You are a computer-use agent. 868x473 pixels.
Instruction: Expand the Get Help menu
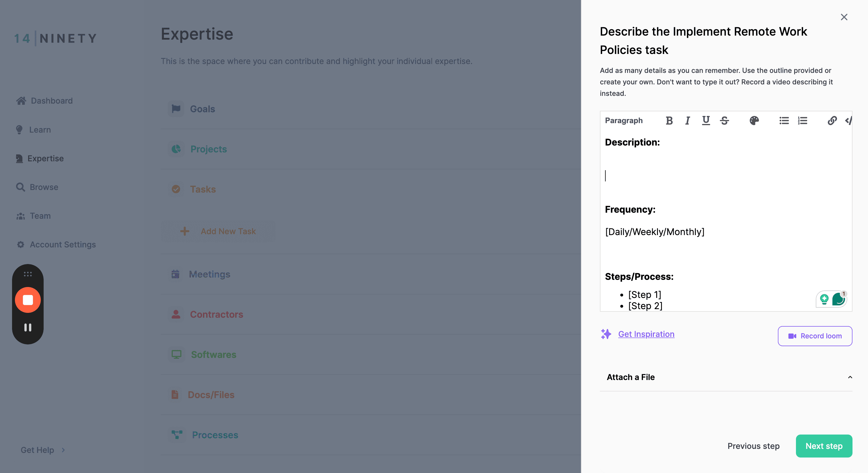click(x=43, y=450)
